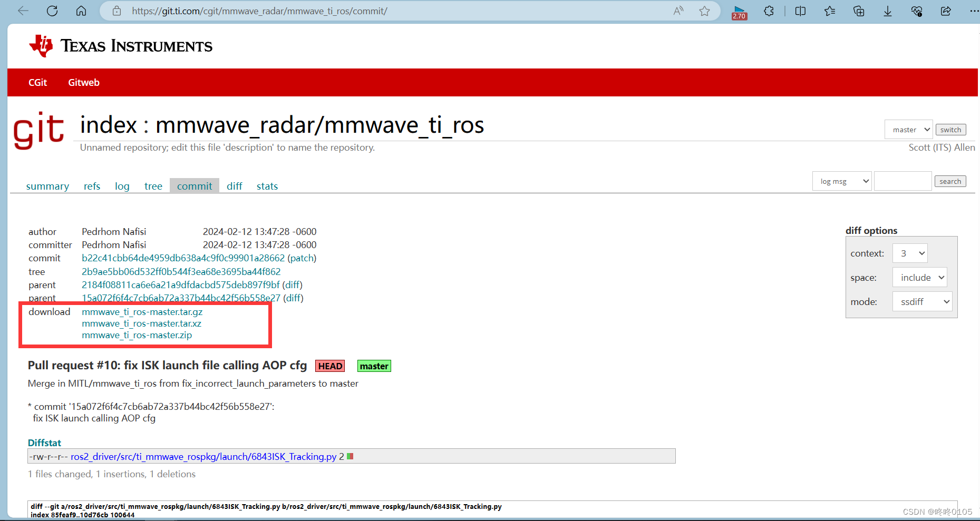Add page to favorites with the star icon
This screenshot has height=521, width=980.
click(x=705, y=11)
